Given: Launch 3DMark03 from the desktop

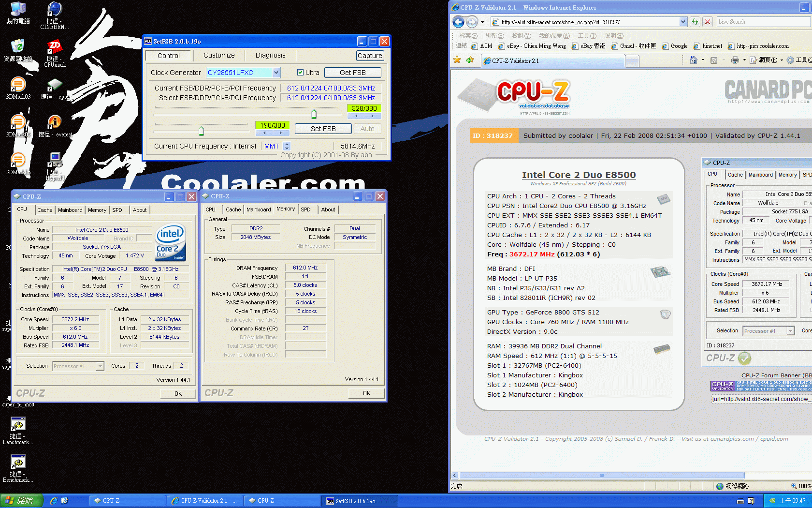Looking at the screenshot, I should [x=18, y=88].
